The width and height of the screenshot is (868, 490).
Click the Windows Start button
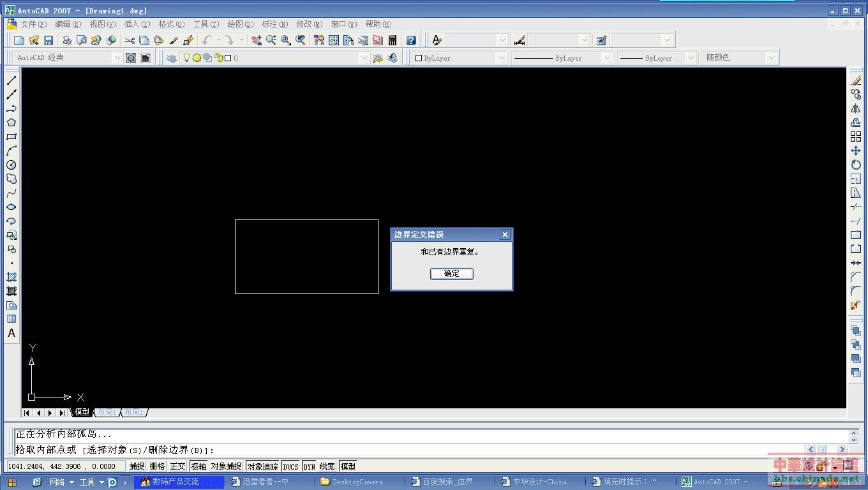12,482
